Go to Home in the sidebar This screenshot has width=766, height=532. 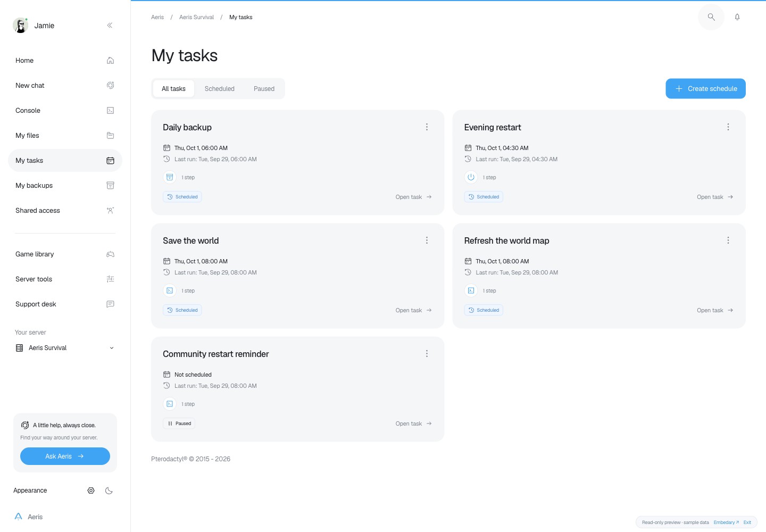65,61
